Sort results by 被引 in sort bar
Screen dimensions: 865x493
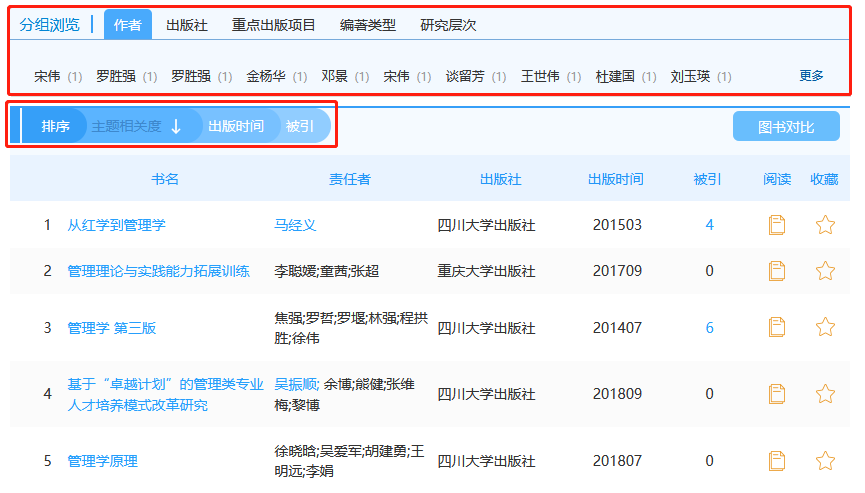[x=300, y=126]
